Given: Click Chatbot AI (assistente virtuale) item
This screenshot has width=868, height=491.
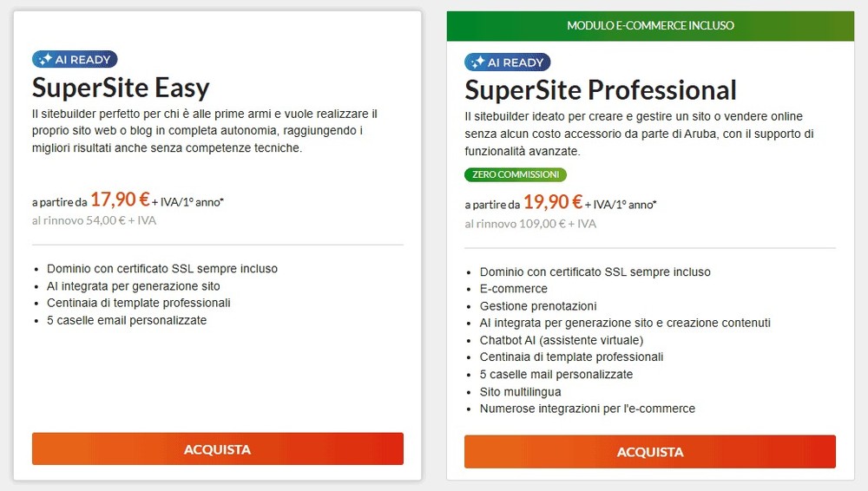Looking at the screenshot, I should [561, 340].
